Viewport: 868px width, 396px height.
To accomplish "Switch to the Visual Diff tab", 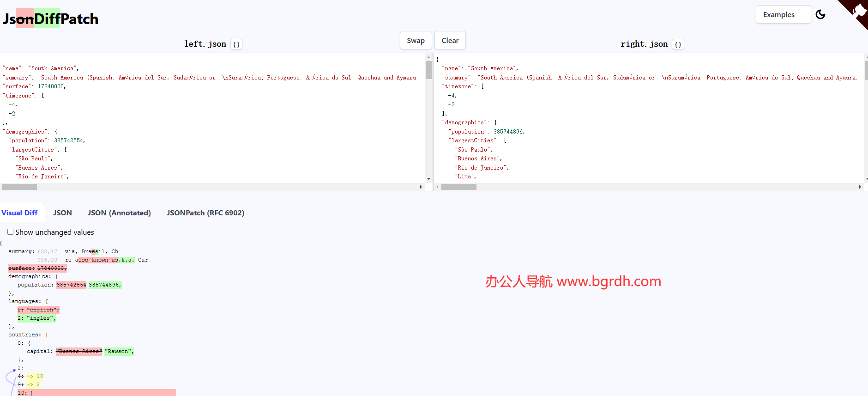I will point(20,213).
